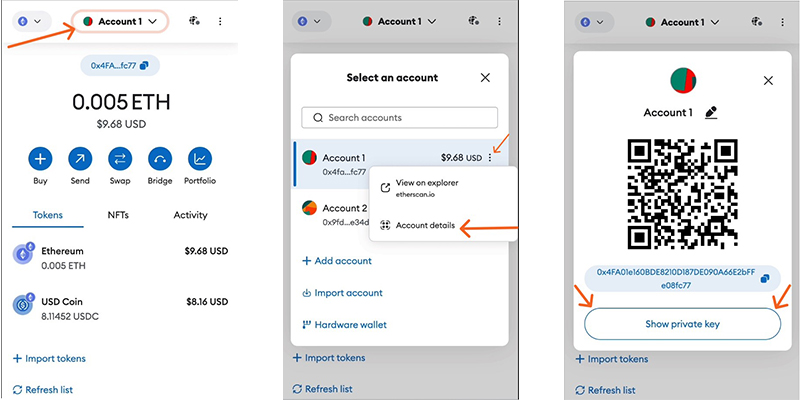Click Hardware wallet link
This screenshot has height=400, width=800.
coord(344,324)
